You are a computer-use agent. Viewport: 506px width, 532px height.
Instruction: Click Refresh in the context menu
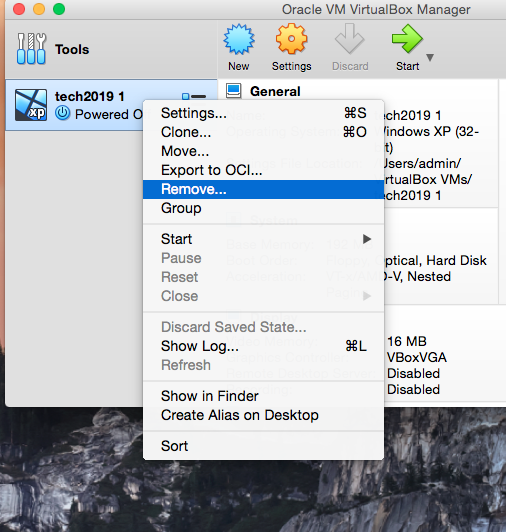[x=263, y=365]
